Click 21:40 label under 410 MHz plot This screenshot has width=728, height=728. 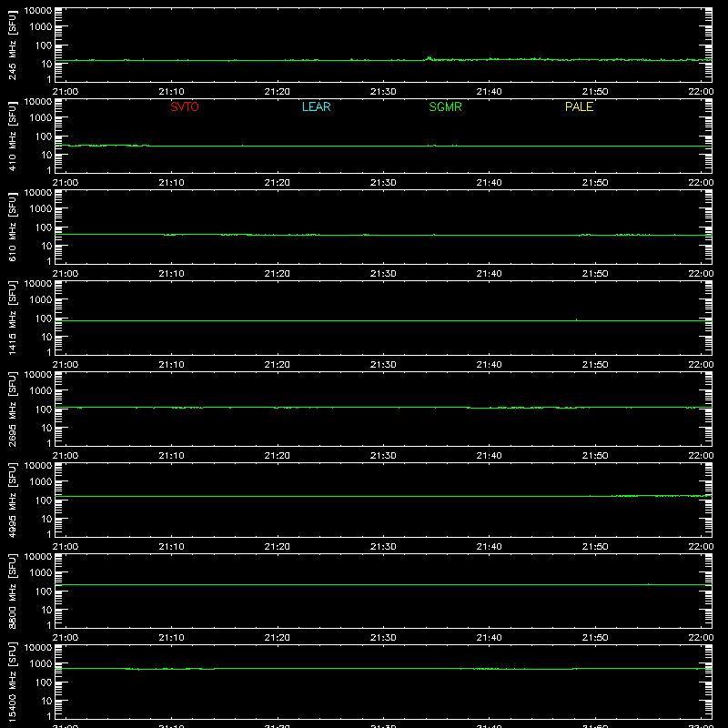tap(489, 183)
